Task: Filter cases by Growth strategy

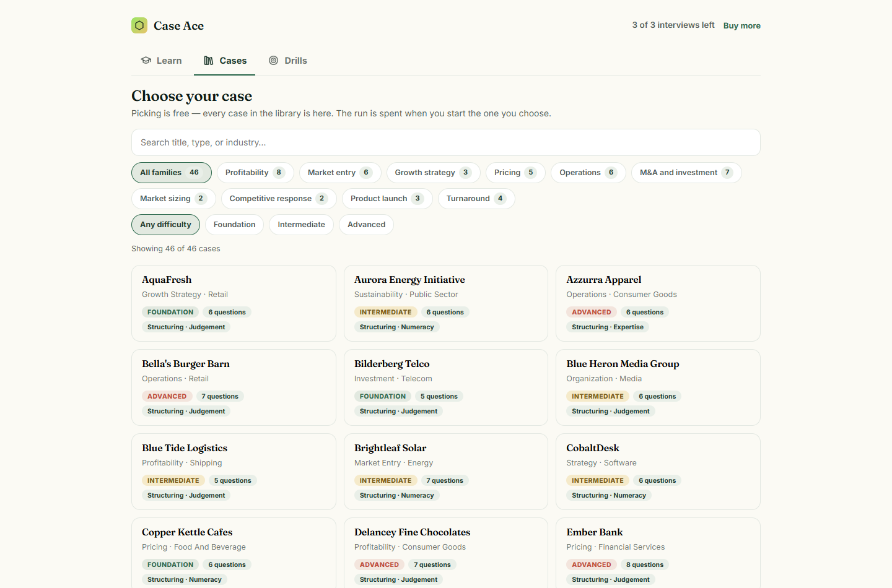Action: point(434,173)
